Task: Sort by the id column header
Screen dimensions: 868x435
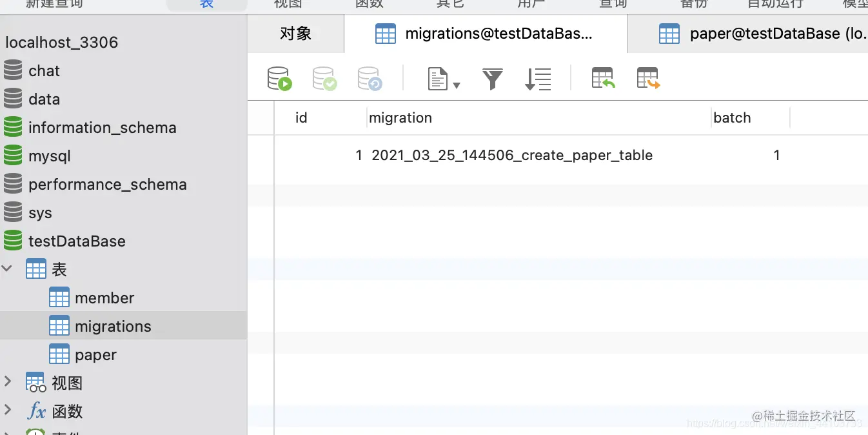Action: coord(321,117)
